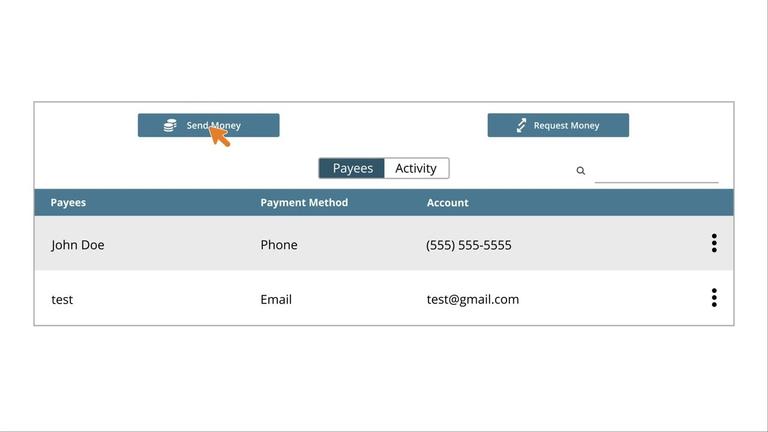Click the Phone payment method cell
768x432 pixels.
click(x=279, y=244)
